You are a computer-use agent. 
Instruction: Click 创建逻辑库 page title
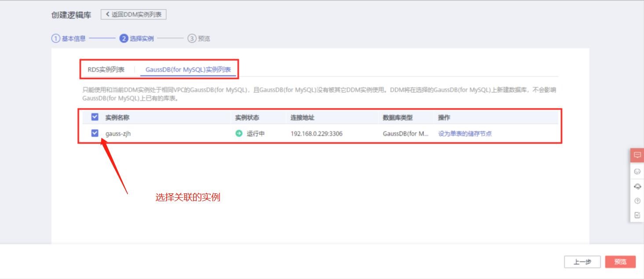coord(71,15)
